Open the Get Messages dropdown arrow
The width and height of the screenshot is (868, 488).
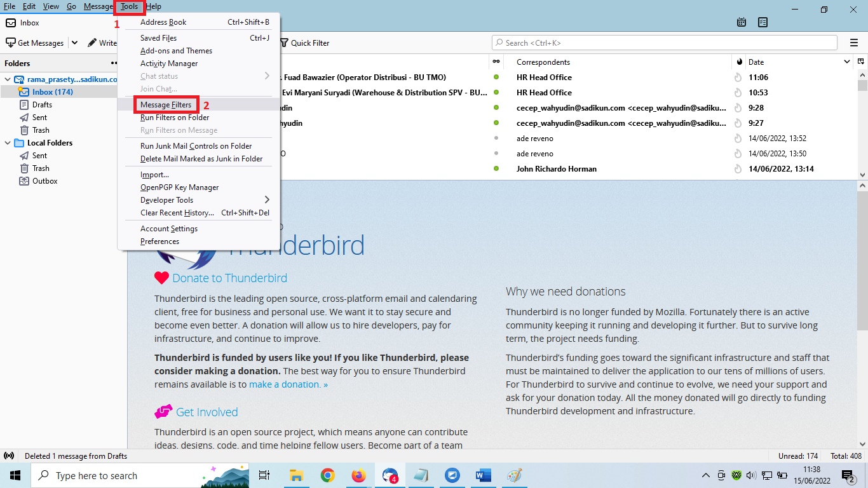[x=74, y=43]
